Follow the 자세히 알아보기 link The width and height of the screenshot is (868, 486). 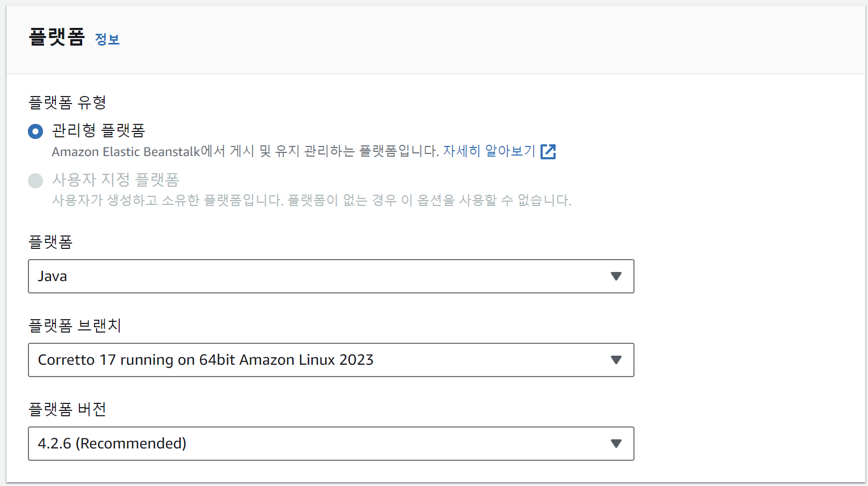click(489, 151)
